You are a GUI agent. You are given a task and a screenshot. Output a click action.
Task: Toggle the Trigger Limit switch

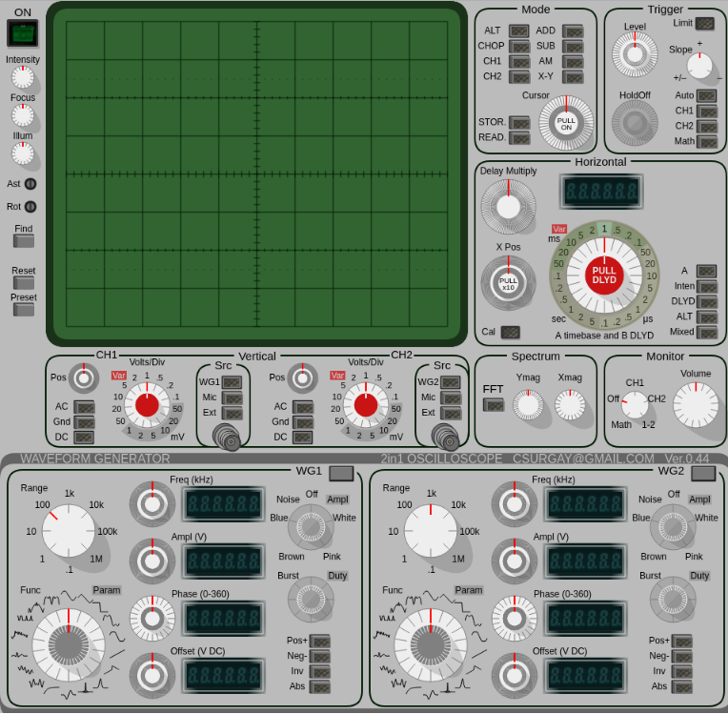[705, 23]
